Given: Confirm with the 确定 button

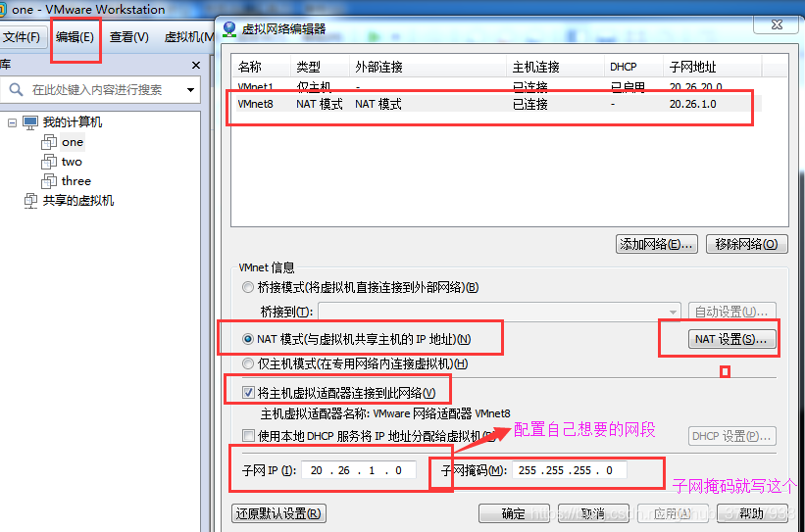Looking at the screenshot, I should [514, 513].
